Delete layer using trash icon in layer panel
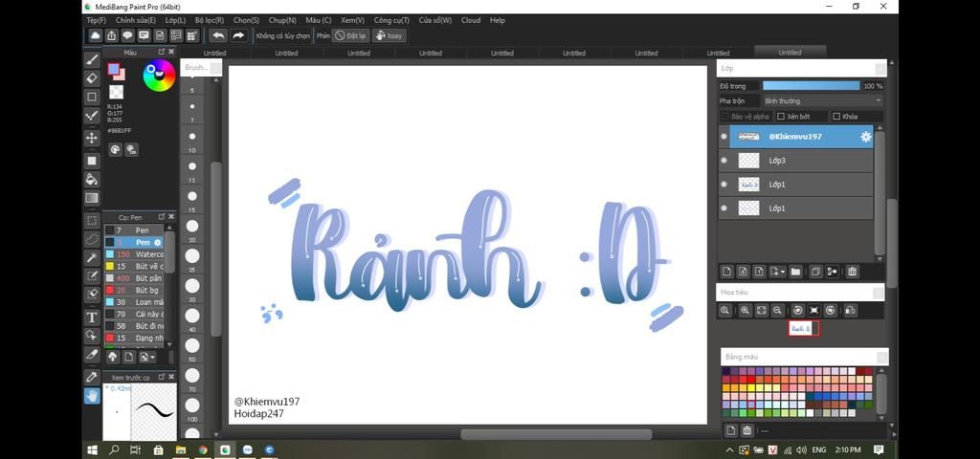 853,272
